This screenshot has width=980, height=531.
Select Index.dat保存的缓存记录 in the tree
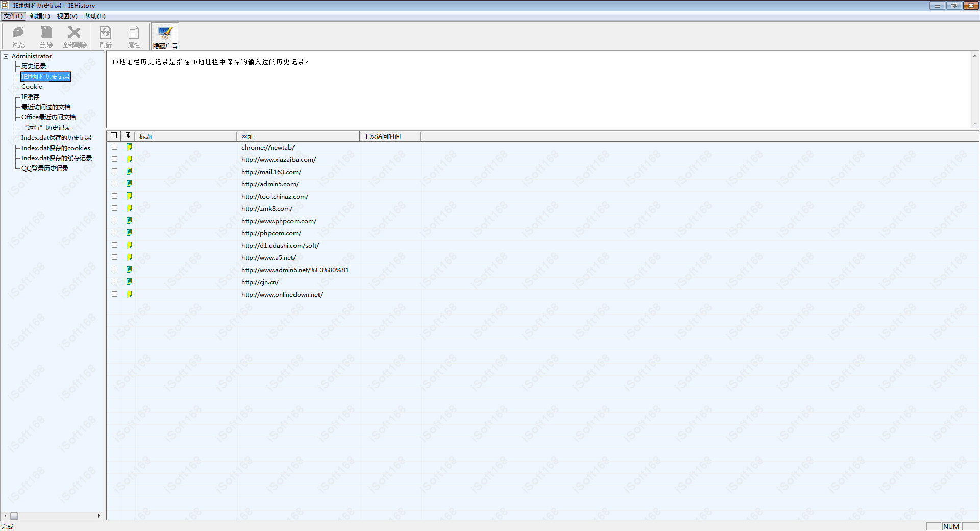pyautogui.click(x=57, y=158)
